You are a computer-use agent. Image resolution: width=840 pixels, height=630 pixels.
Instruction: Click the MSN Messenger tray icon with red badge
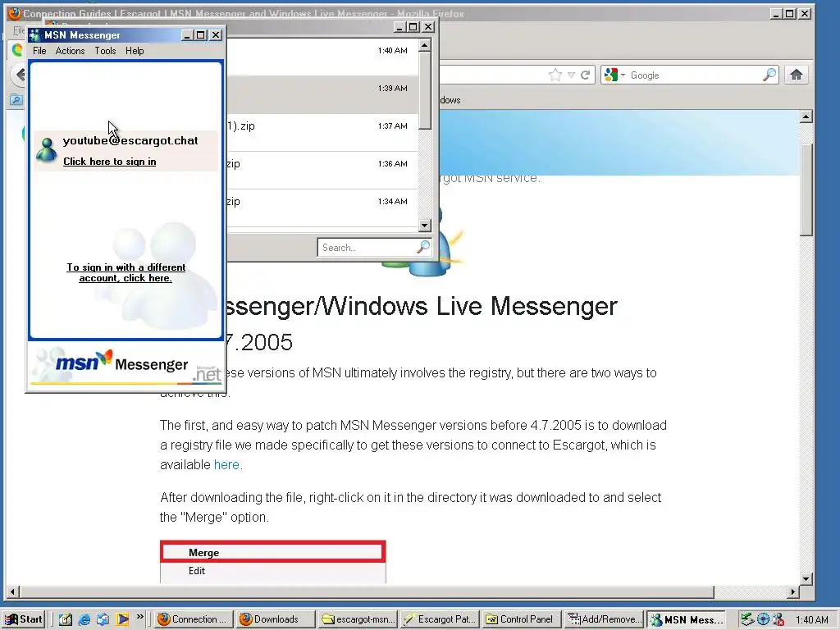click(x=778, y=620)
